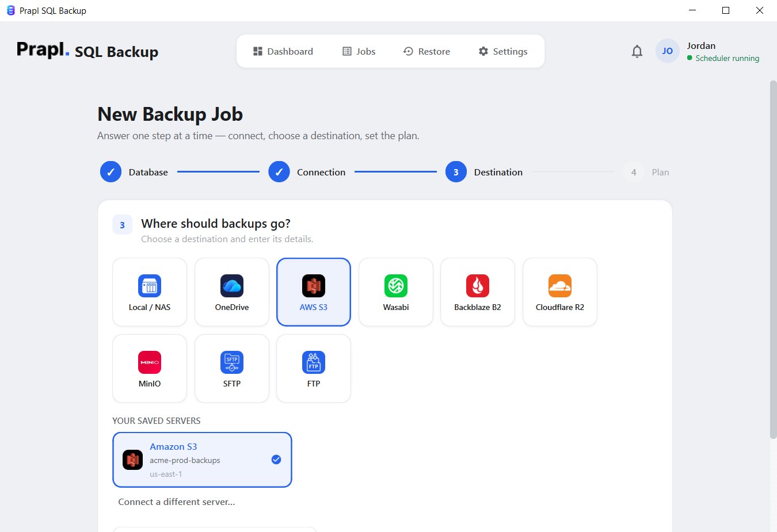Select the AWS S3 destination icon

point(314,286)
